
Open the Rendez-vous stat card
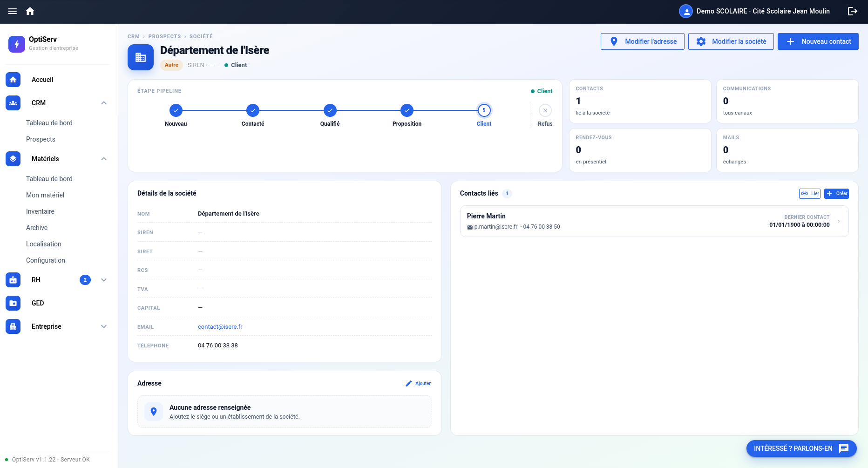click(640, 150)
